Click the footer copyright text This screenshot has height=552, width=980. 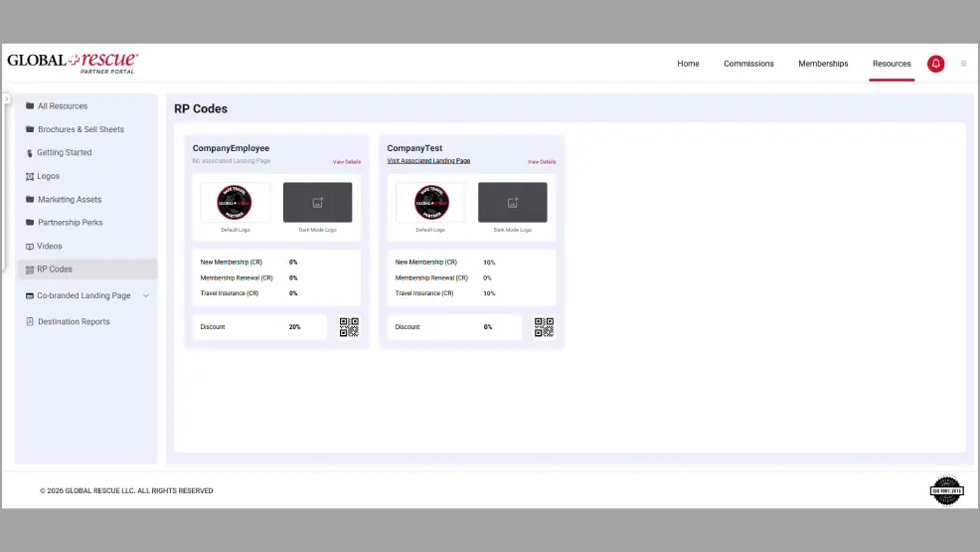click(x=126, y=490)
